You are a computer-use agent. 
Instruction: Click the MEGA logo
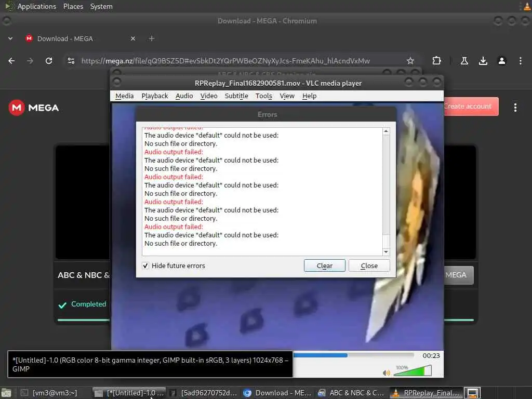(x=34, y=108)
